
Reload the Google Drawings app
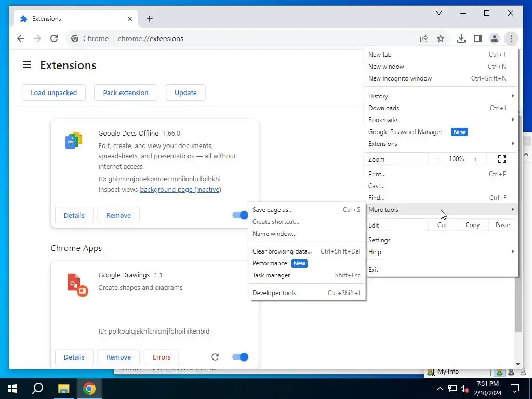215,357
